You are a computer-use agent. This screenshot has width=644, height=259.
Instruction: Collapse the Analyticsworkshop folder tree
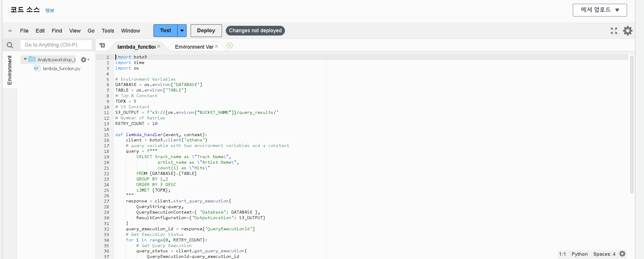(25, 59)
